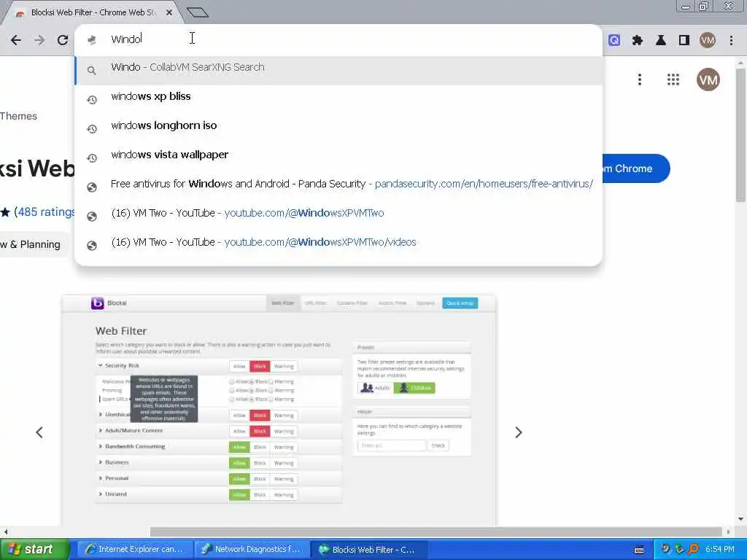
Task: Open the Extensions puzzle-piece menu
Action: (x=638, y=41)
